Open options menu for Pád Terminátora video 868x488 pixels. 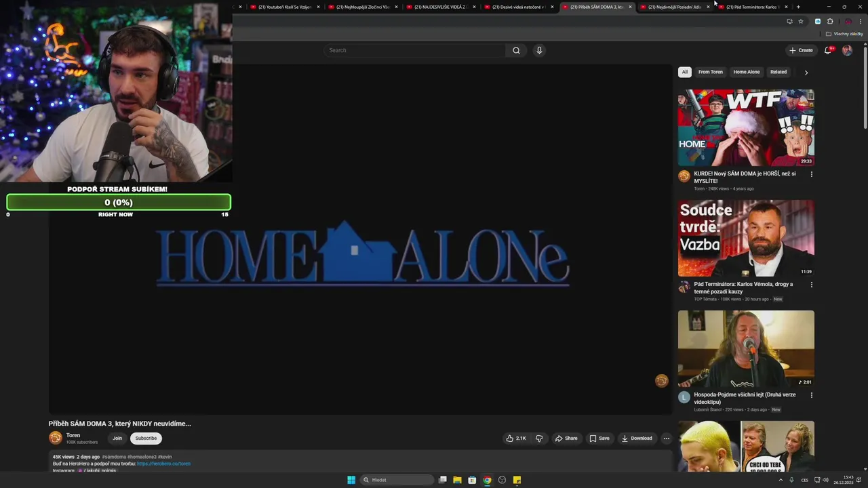coord(811,285)
